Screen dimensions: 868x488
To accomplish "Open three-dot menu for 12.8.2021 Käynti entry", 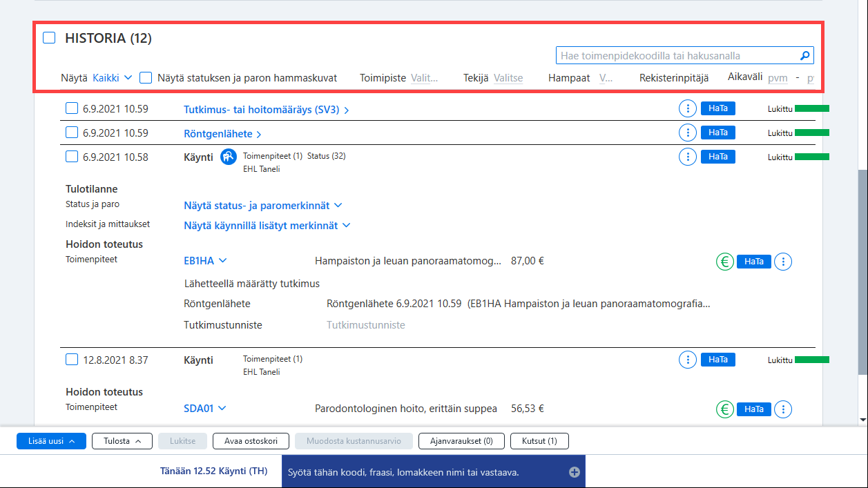I will (x=687, y=360).
